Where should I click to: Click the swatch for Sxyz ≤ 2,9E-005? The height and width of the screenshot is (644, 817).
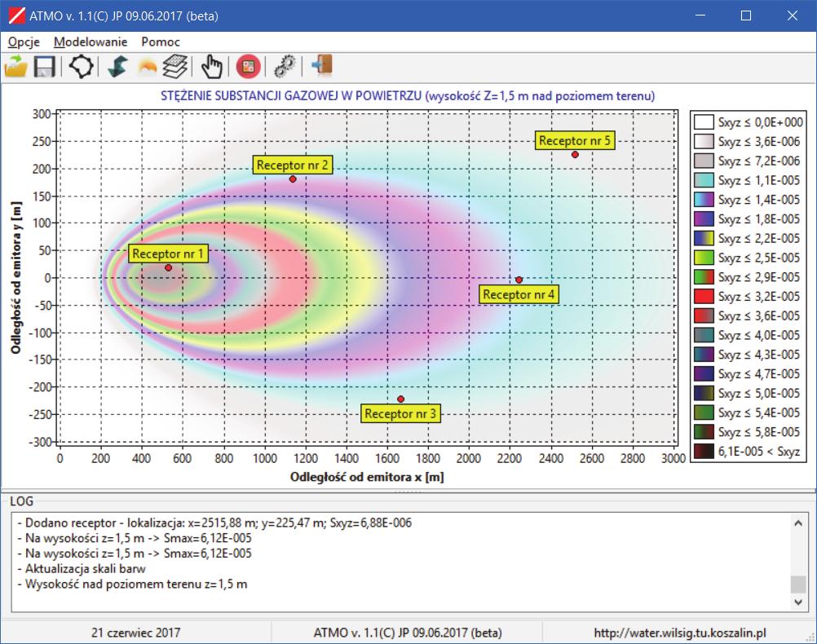pos(704,276)
